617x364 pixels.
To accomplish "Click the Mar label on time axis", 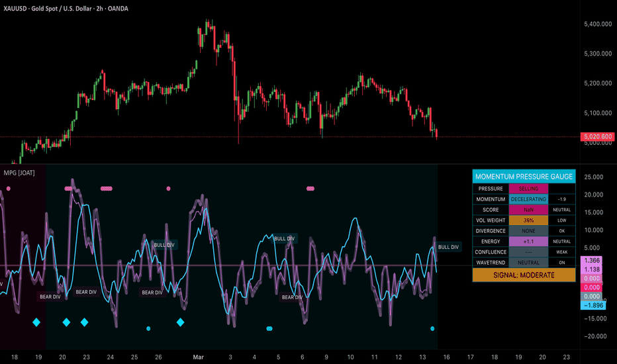I will pos(199,357).
